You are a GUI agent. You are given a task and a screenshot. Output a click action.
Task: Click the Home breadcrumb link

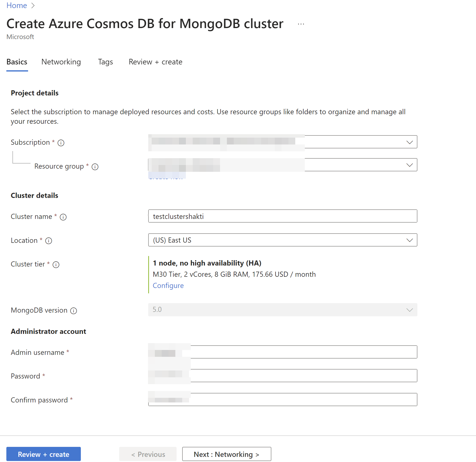coord(17,5)
